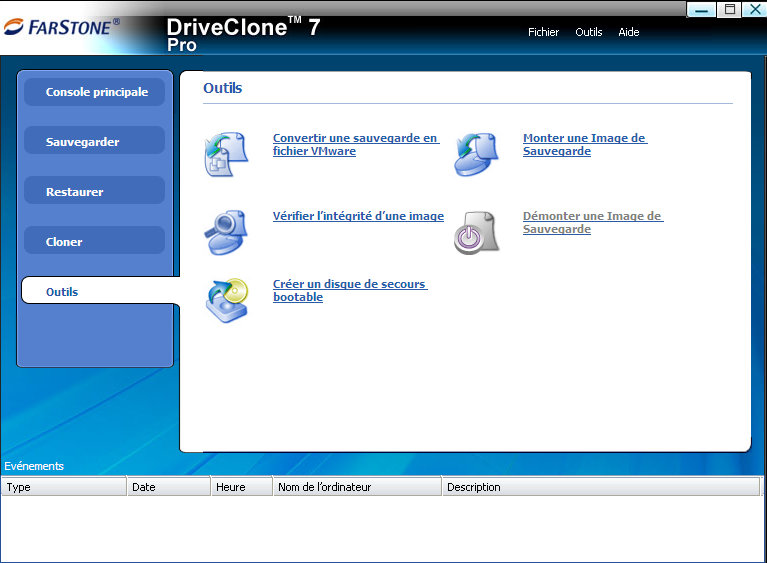Click the bootable rescue disc icon
The image size is (767, 563).
pos(226,300)
